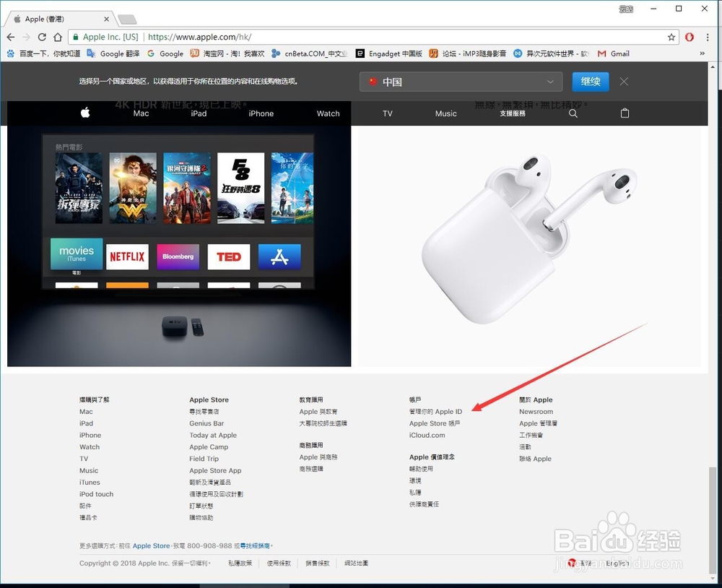Open 聯絡 Apple footer link
This screenshot has width=722, height=588.
(x=535, y=459)
